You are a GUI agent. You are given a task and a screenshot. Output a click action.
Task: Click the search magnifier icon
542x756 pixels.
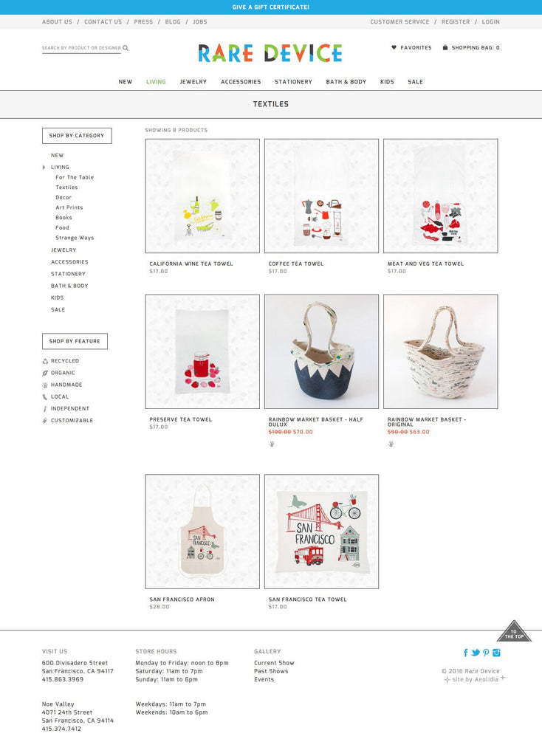(126, 48)
